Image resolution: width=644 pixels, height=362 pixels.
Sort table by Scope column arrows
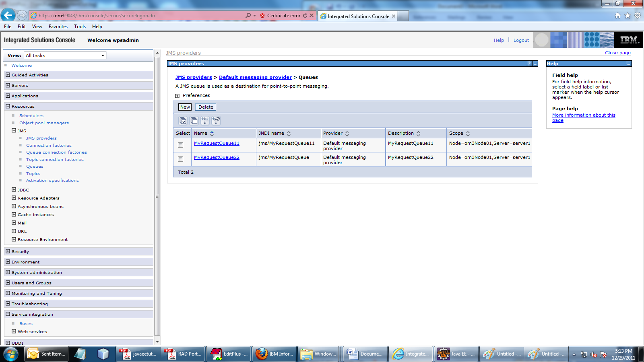(468, 134)
